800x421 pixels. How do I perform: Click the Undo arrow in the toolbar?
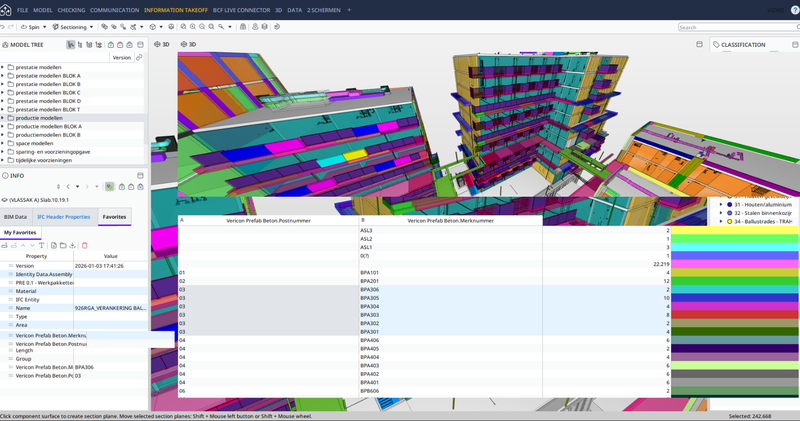[3, 27]
